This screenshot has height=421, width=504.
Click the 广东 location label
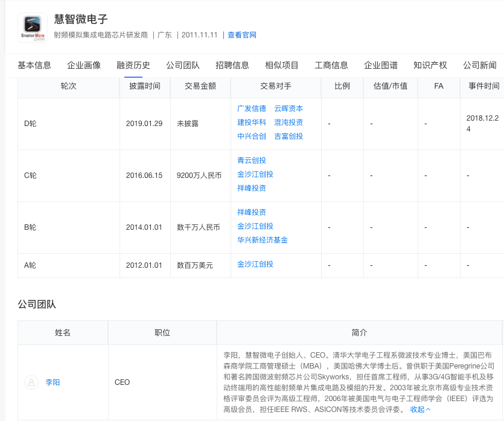(165, 35)
